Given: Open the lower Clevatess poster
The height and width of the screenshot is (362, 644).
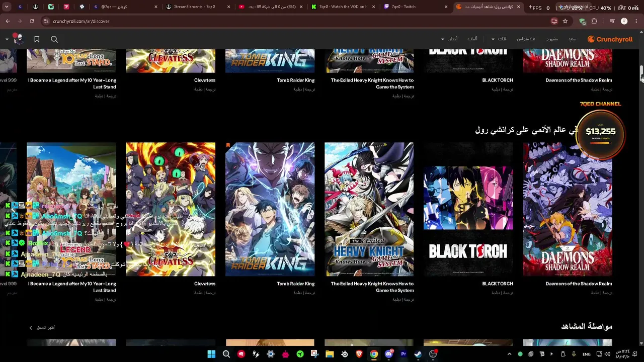Looking at the screenshot, I should coord(171,209).
